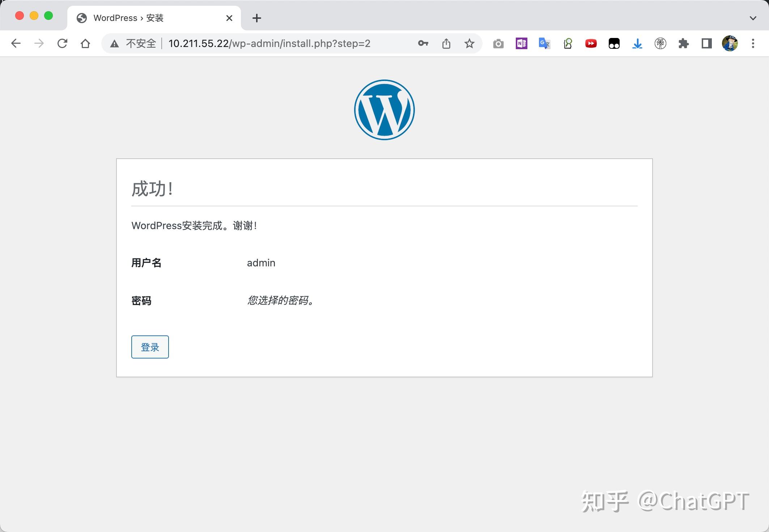This screenshot has width=769, height=532.
Task: Click the Chrome profile avatar
Action: [730, 43]
